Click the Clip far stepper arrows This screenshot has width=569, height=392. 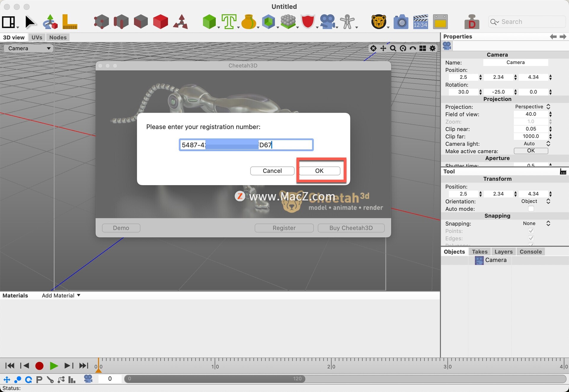click(x=550, y=136)
